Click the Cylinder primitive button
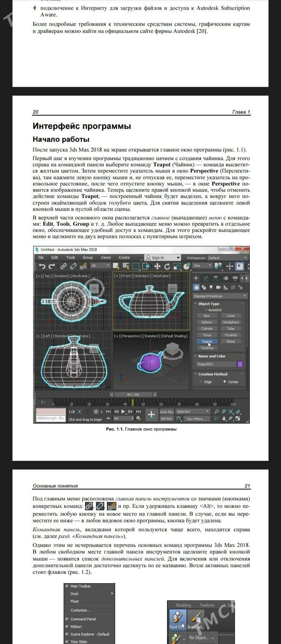281x644 pixels. (207, 329)
